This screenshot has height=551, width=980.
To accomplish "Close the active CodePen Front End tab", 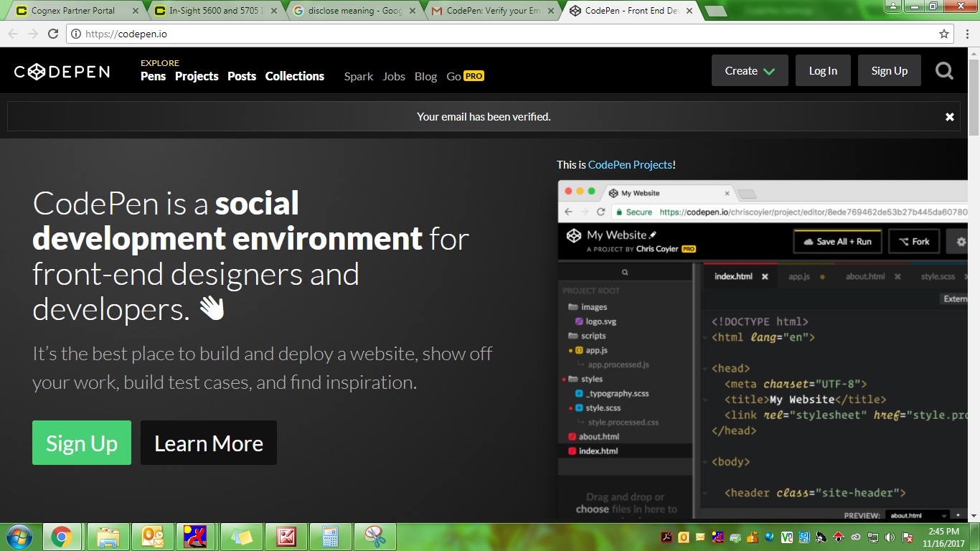I will pos(690,11).
